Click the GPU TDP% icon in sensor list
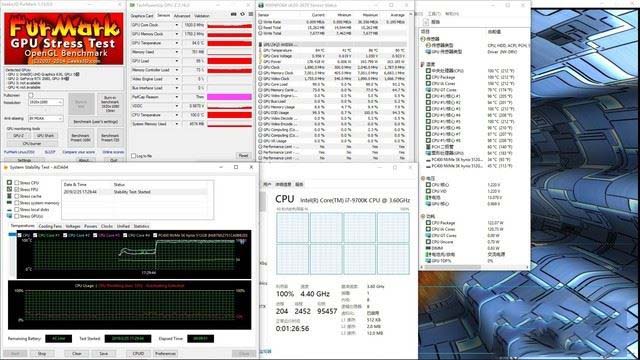 428,260
